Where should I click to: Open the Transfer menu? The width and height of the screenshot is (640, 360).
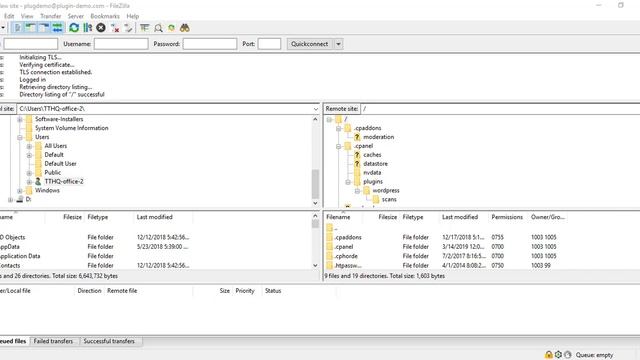pos(51,16)
